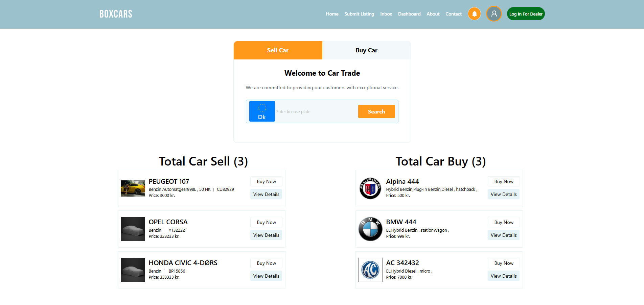Switch to the Sell Car tab
Viewport: 644px width, 305px height.
click(278, 50)
